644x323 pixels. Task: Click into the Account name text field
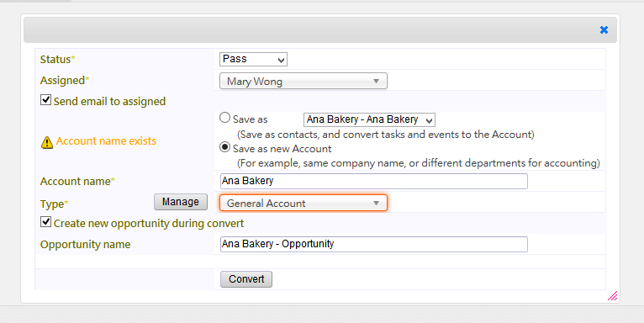point(374,181)
